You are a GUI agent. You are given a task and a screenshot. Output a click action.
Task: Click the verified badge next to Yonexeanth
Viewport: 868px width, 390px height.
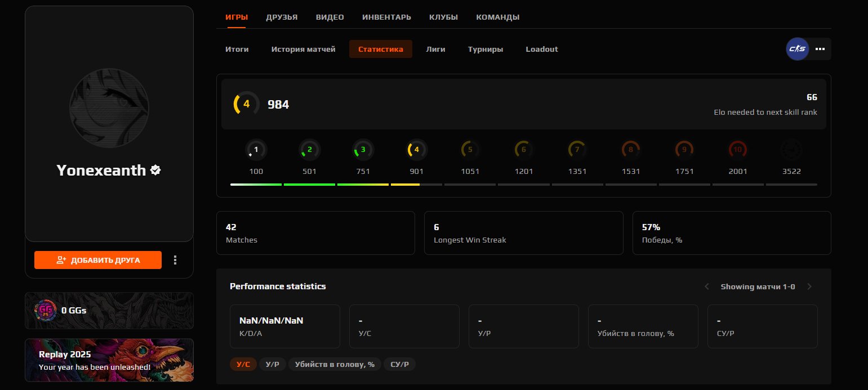pyautogui.click(x=154, y=171)
